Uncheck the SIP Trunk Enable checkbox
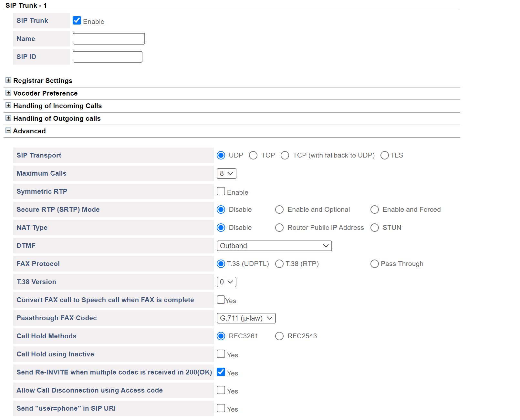Screen dimensions: 520x420 pos(77,21)
